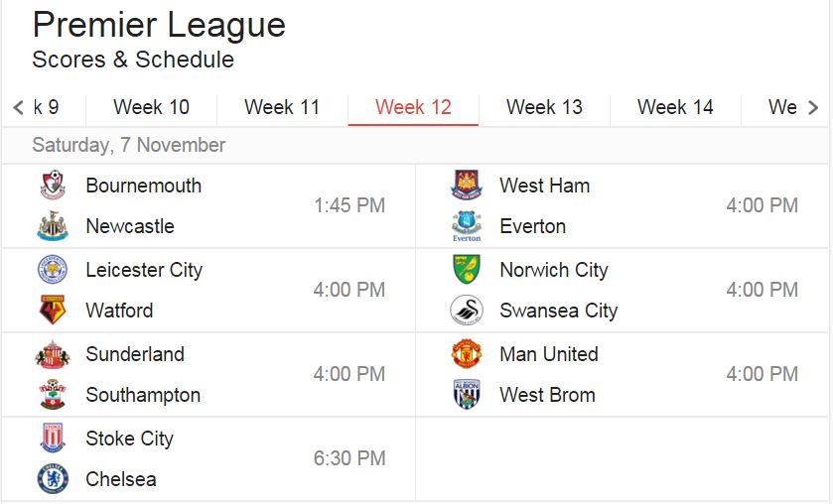Click the Newcastle club crest
This screenshot has height=504, width=833.
(53, 226)
